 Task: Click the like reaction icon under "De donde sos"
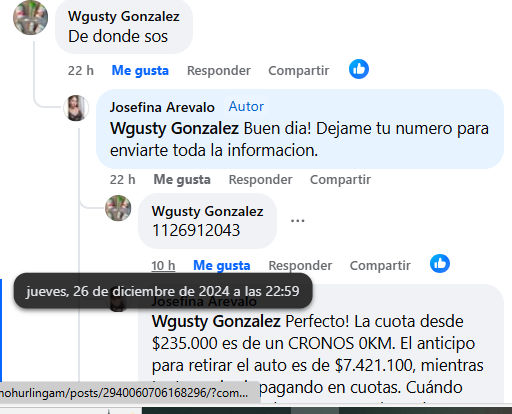tap(359, 69)
